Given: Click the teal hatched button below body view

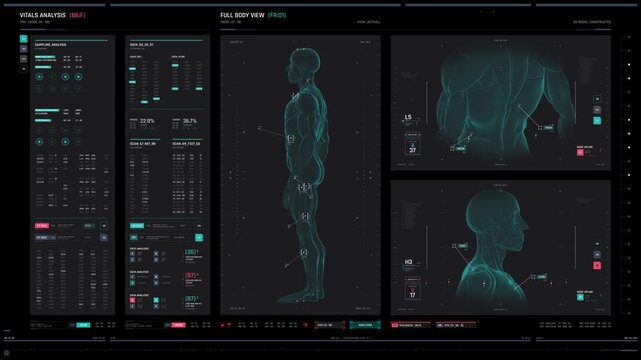Looking at the screenshot, I should coord(365,325).
